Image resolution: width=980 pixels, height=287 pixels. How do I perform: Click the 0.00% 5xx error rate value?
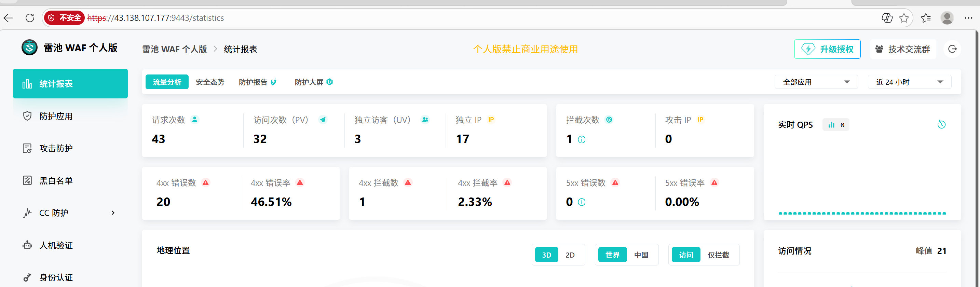pos(682,202)
